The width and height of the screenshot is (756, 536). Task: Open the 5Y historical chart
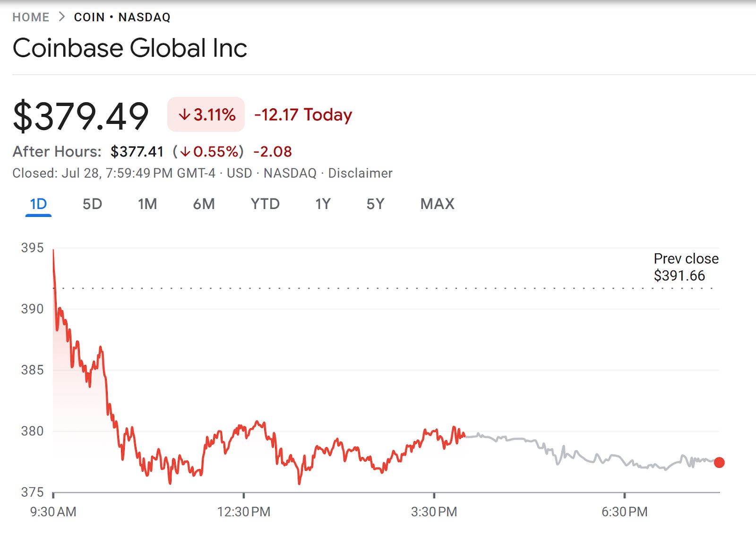coord(376,204)
